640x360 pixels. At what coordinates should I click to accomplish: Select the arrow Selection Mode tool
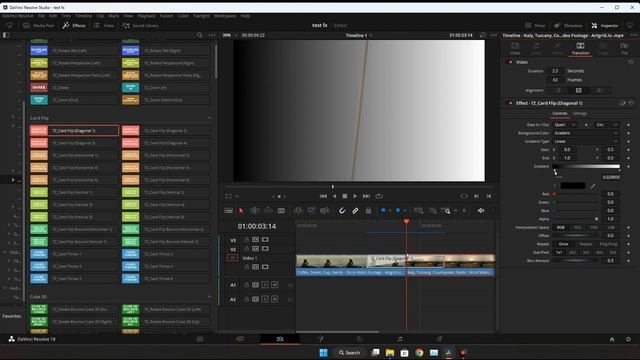coord(241,211)
